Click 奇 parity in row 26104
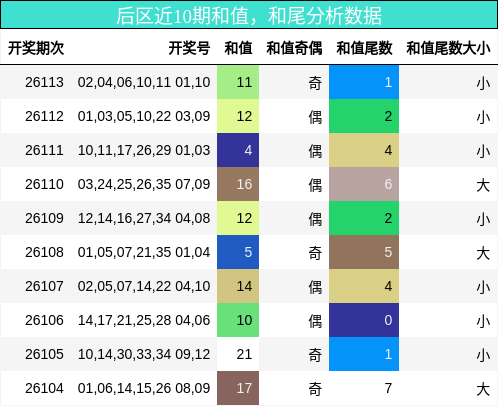Viewport: 498px width, 406px height. (x=315, y=389)
